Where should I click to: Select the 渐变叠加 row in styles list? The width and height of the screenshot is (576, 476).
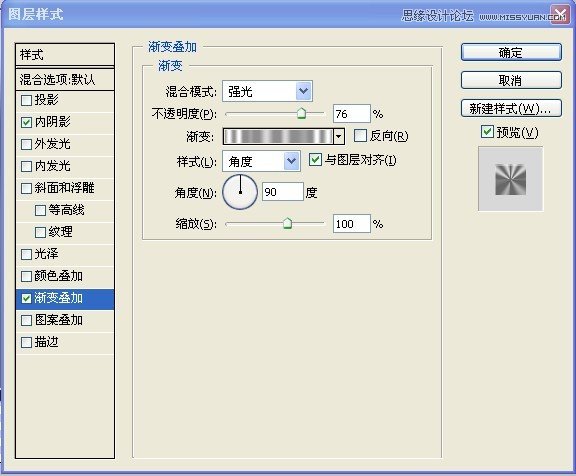click(65, 299)
